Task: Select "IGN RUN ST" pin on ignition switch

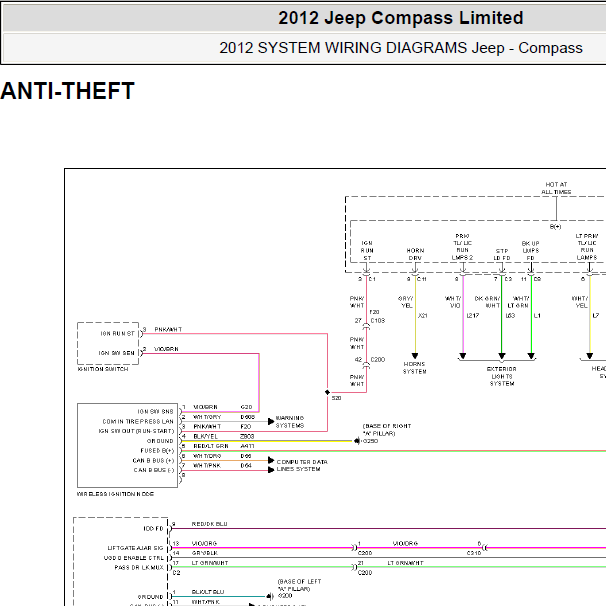Action: pyautogui.click(x=117, y=334)
